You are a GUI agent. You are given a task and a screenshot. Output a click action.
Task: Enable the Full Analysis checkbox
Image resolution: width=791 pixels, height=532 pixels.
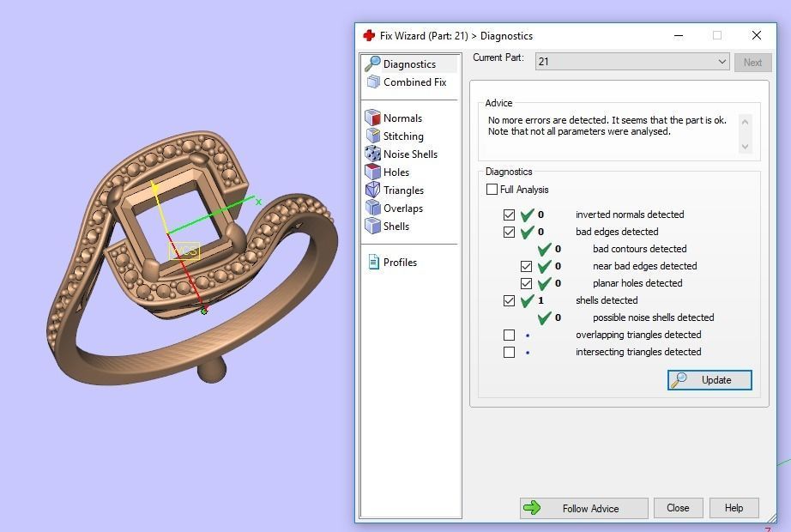pos(492,190)
